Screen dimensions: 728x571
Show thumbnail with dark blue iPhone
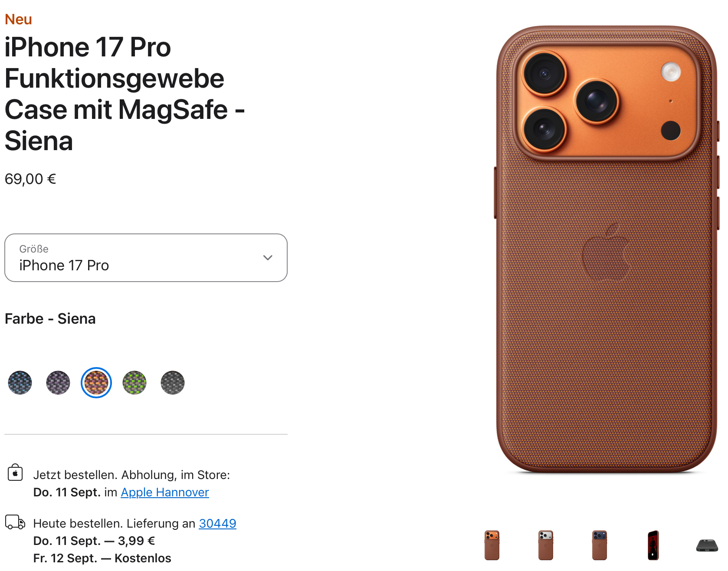tap(600, 545)
